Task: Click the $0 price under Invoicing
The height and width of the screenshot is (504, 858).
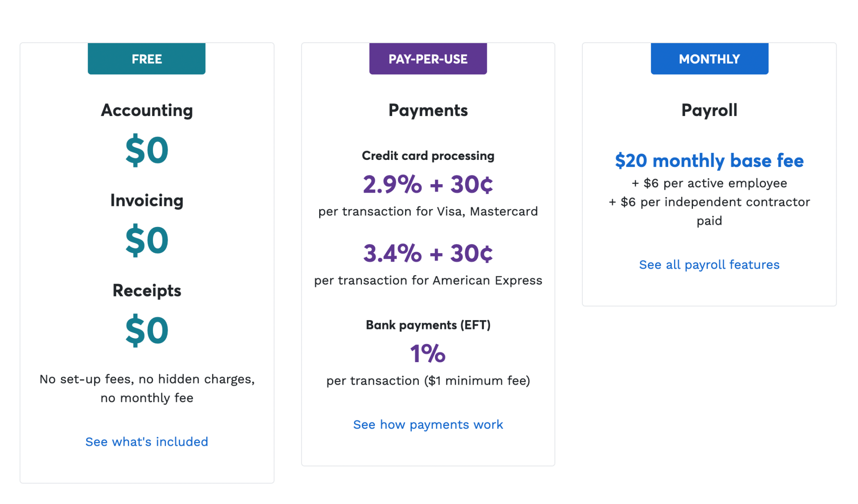Action: 147,240
